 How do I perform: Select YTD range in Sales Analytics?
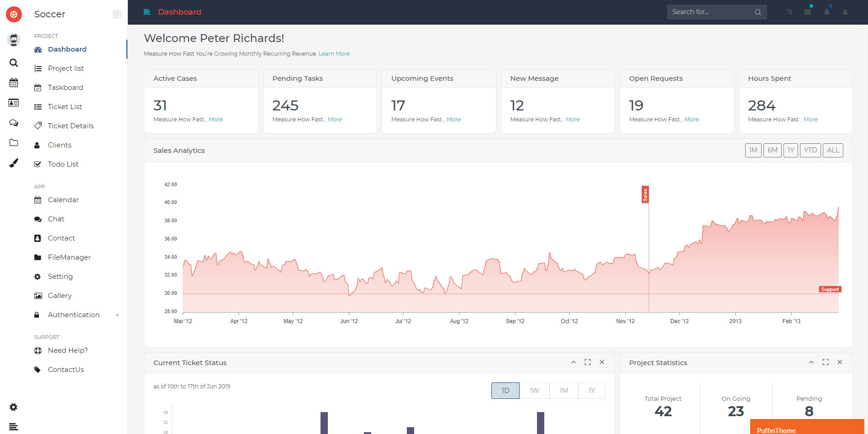coord(810,150)
